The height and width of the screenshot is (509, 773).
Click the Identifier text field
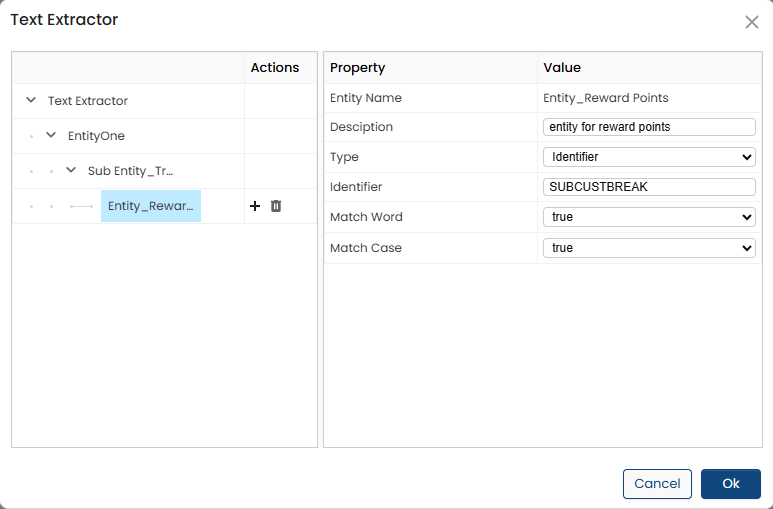[x=648, y=187]
